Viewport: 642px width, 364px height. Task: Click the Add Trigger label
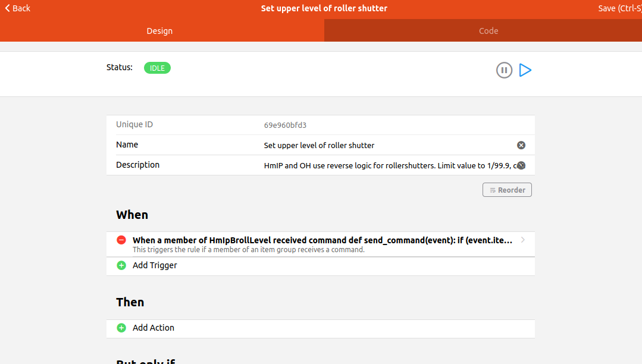155,265
